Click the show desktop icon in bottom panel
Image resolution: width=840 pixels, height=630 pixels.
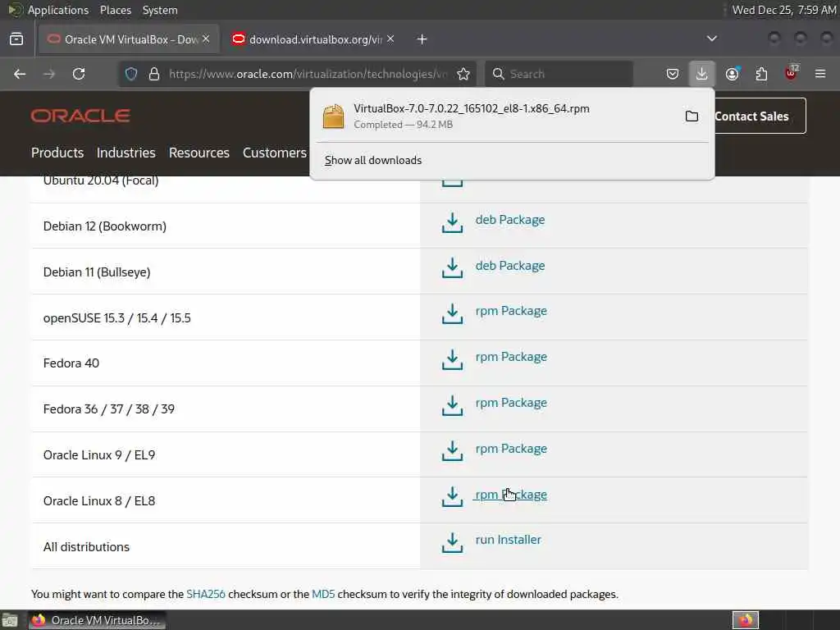point(9,621)
